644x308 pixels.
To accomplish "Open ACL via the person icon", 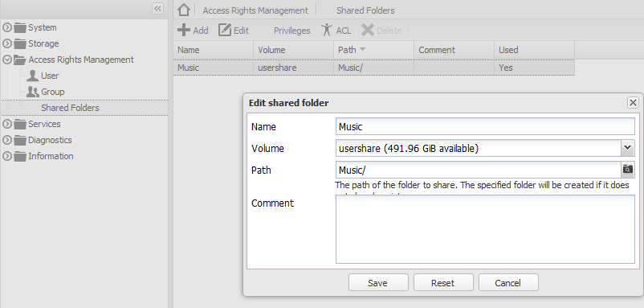I will click(327, 30).
